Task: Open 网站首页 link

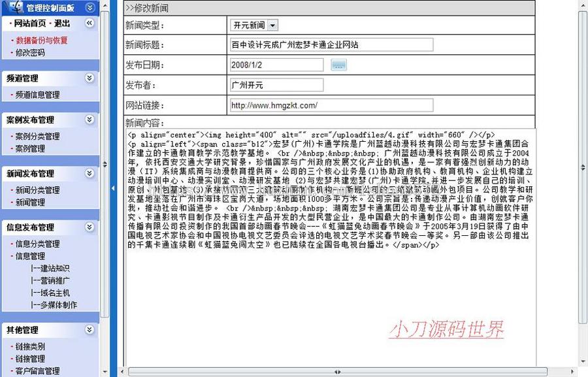Action: tap(30, 24)
